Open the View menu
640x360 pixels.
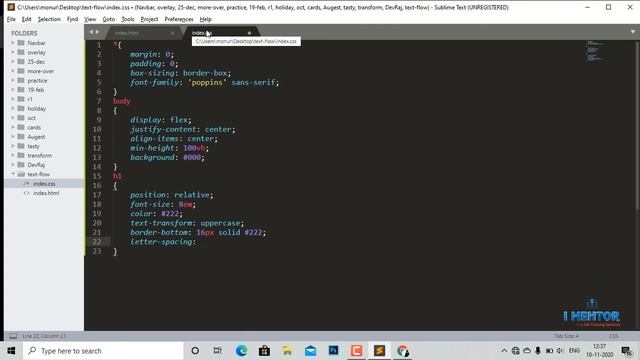coord(90,19)
